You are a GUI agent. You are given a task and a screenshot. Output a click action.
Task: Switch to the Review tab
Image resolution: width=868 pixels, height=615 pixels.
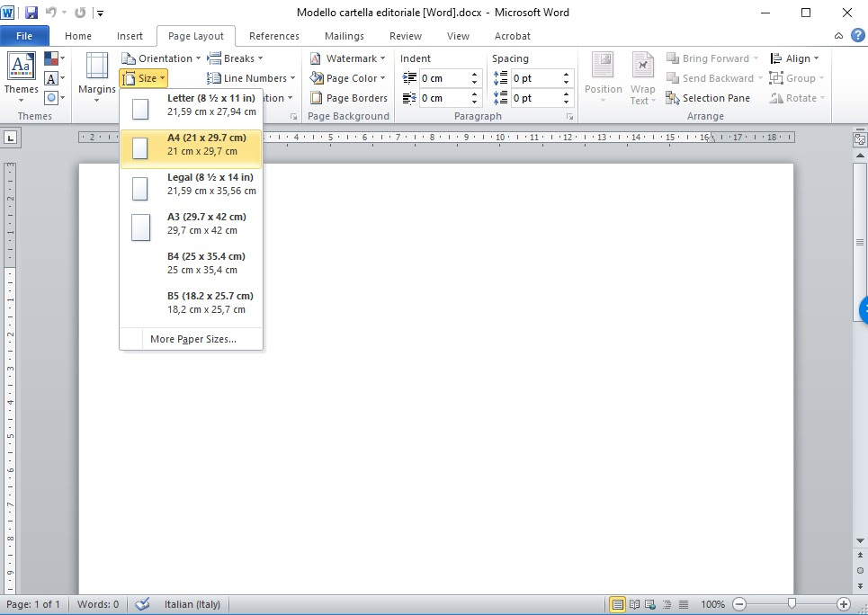point(405,36)
